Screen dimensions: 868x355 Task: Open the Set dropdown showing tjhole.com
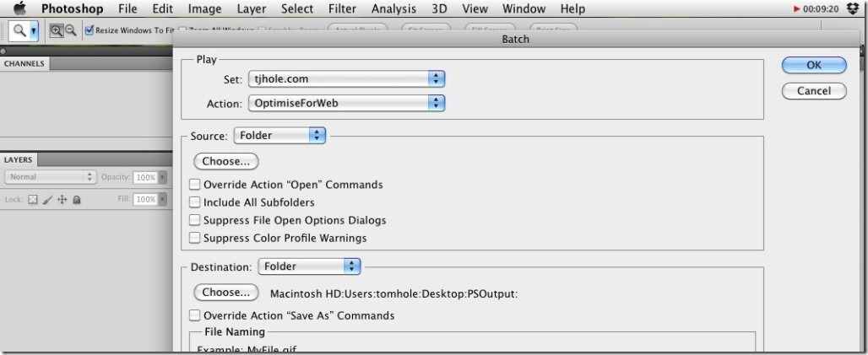tap(346, 78)
